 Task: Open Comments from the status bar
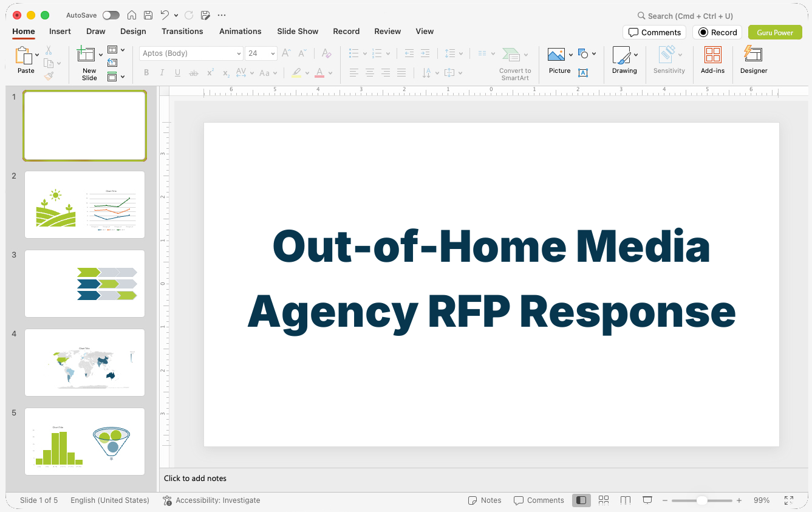click(x=539, y=500)
